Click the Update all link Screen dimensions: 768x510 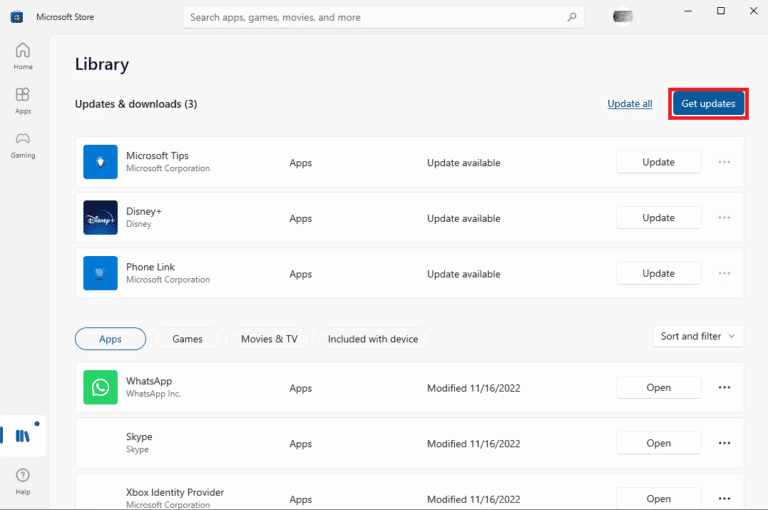(629, 104)
